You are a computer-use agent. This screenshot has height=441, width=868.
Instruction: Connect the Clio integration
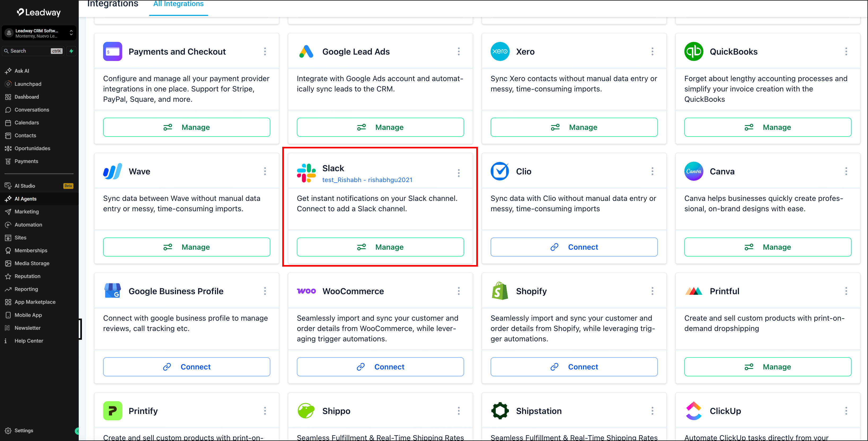pyautogui.click(x=574, y=247)
